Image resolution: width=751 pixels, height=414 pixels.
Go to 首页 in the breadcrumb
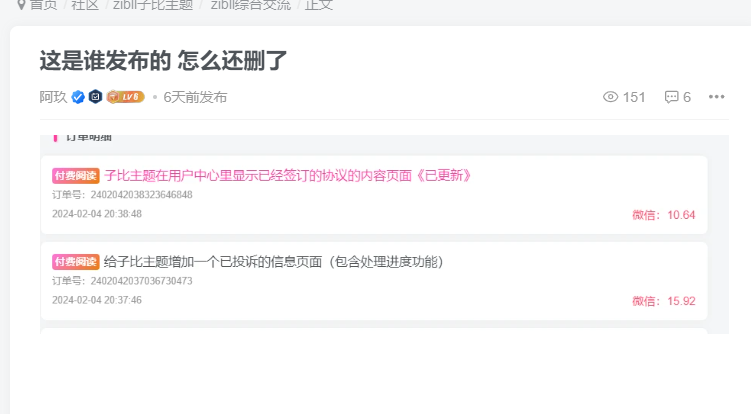43,5
